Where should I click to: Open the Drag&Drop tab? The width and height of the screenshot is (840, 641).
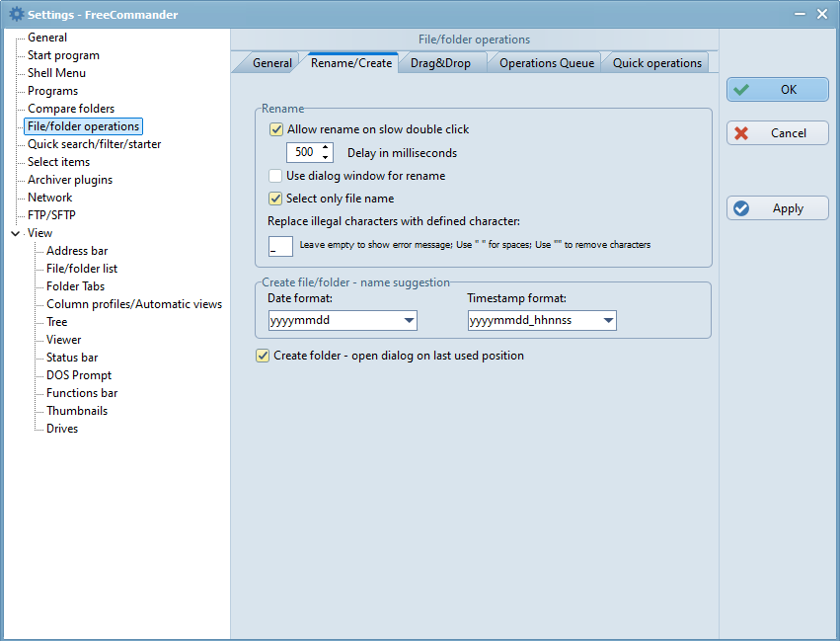coord(440,63)
